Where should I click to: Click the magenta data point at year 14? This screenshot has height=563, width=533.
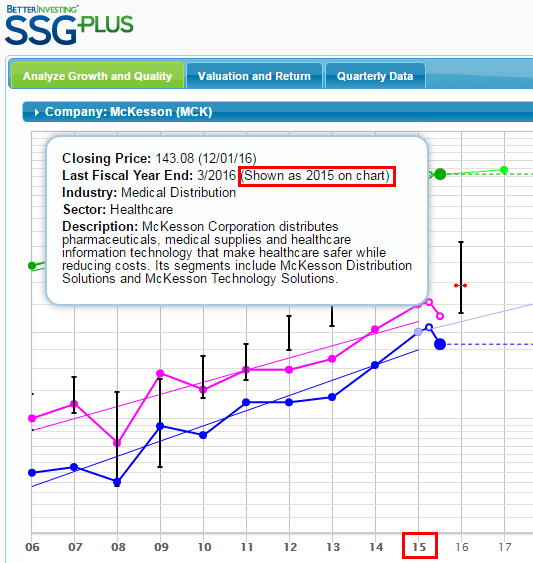[x=375, y=329]
